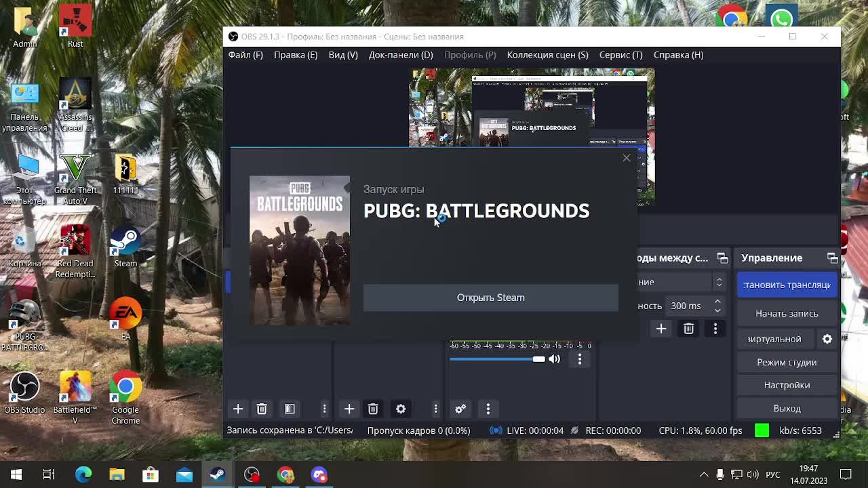Open the Steam desktop shortcut
Screen dimensions: 868x488
[125, 246]
